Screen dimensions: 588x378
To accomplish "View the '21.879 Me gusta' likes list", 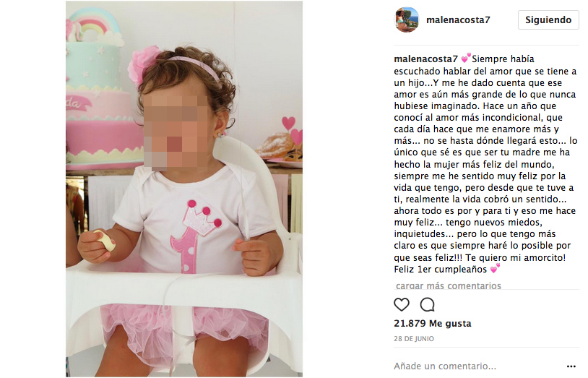I will [433, 323].
